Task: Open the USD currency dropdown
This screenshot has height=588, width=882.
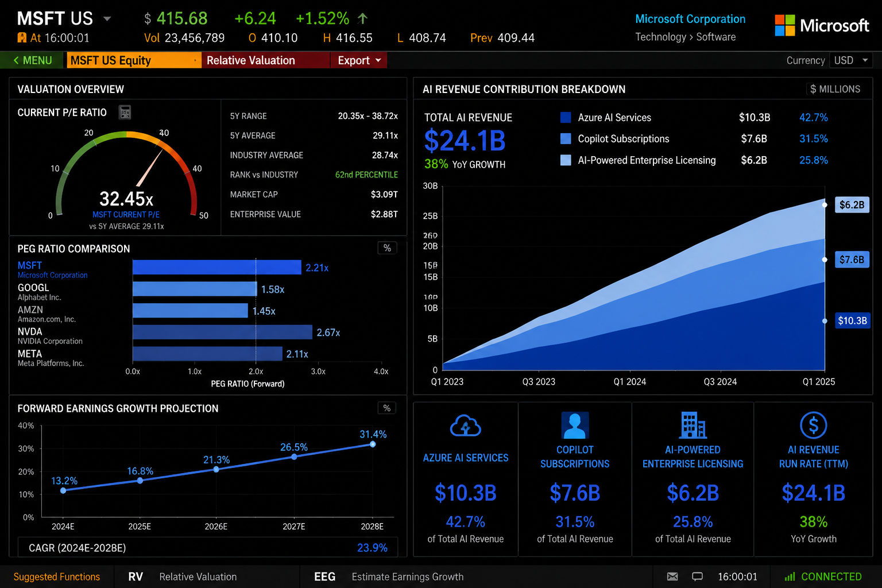Action: pos(851,60)
